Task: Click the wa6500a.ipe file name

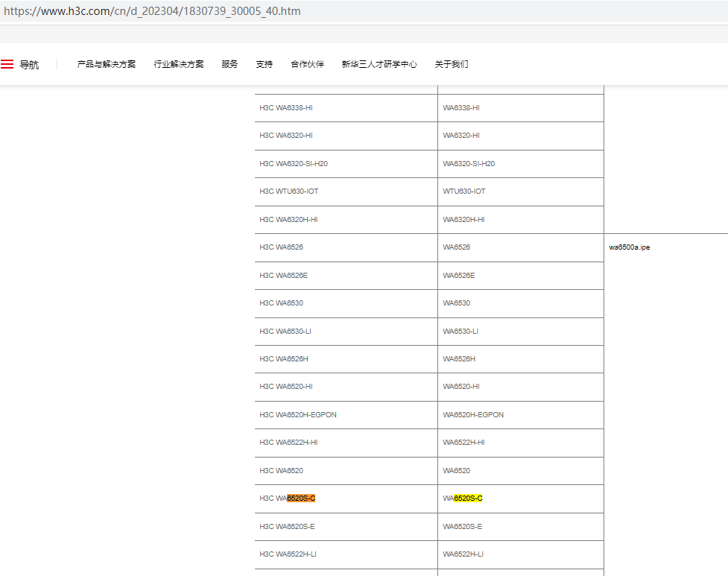Action: (629, 247)
